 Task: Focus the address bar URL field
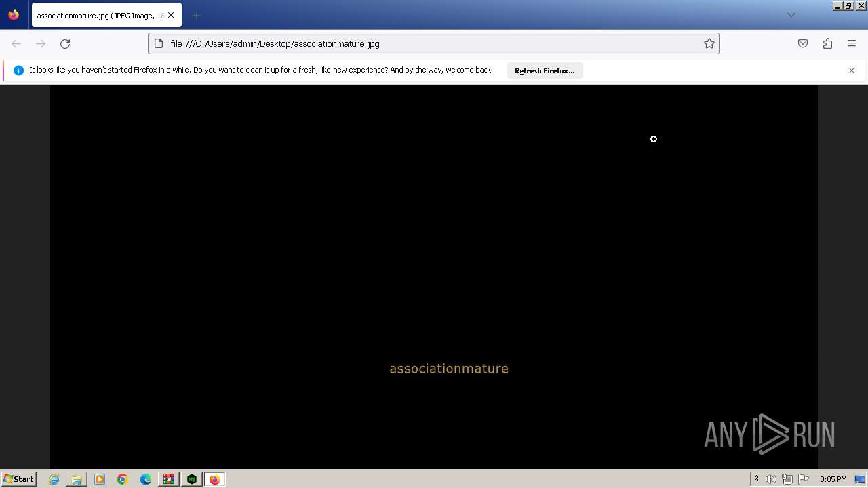434,43
